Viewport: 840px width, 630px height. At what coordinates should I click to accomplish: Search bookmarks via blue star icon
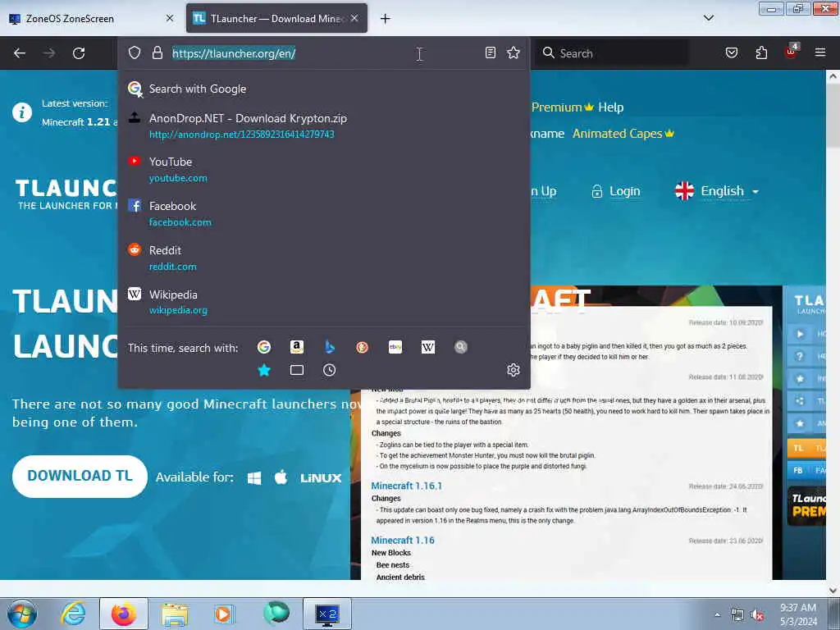click(264, 370)
